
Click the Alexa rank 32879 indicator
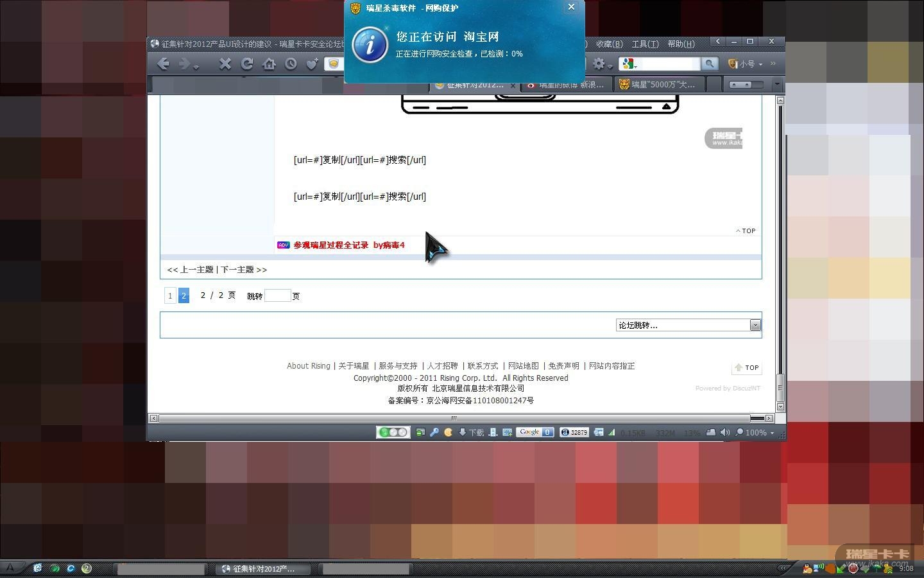(x=574, y=432)
